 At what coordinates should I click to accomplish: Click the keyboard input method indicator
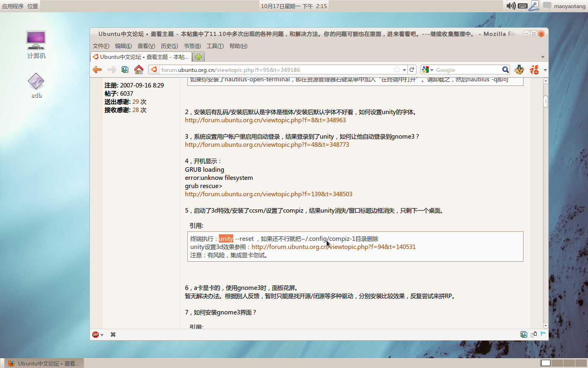pyautogui.click(x=522, y=6)
